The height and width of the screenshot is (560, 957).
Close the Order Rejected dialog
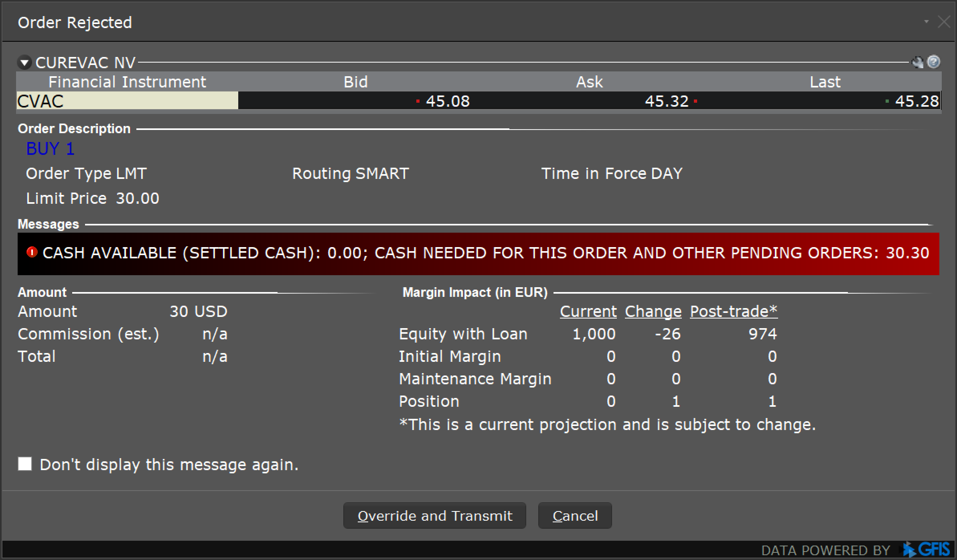click(944, 22)
